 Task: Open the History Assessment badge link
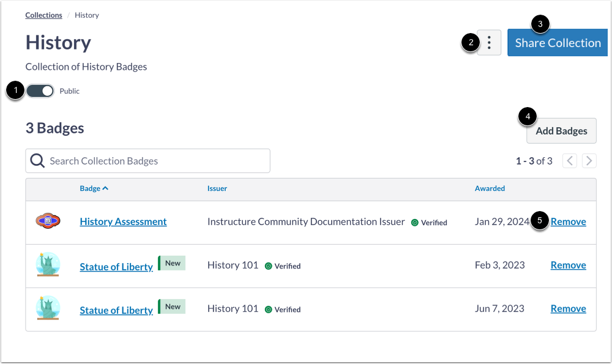coord(123,221)
